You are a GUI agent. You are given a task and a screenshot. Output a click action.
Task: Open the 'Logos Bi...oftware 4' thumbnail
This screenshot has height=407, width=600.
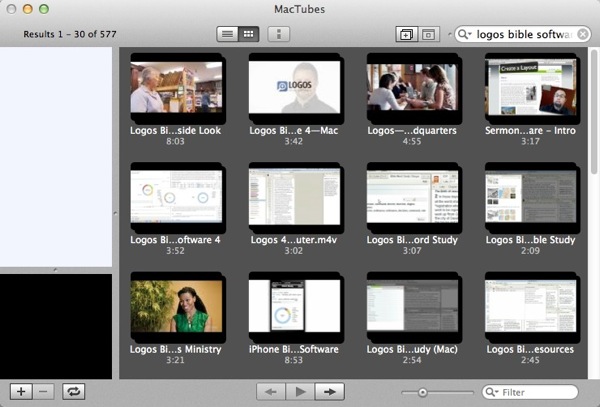(176, 197)
